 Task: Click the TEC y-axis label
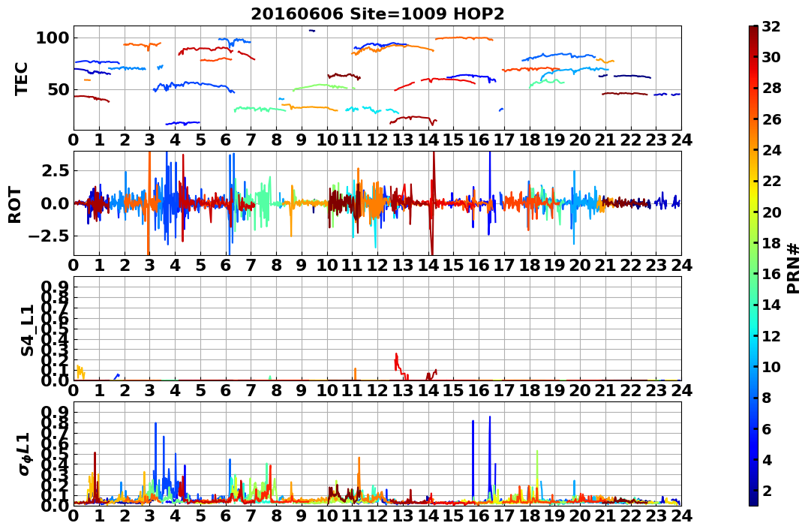point(21,78)
